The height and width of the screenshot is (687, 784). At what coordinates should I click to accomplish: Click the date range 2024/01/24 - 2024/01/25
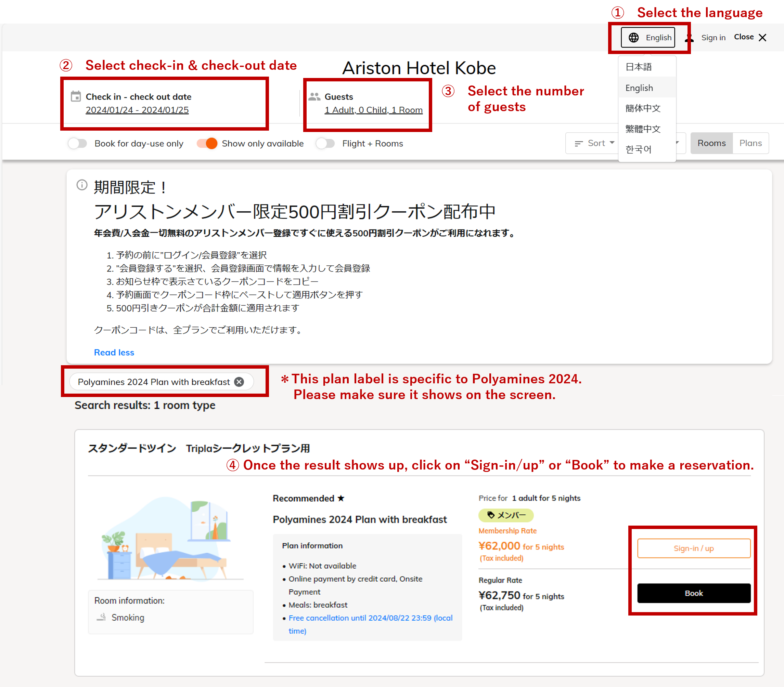[x=137, y=110]
